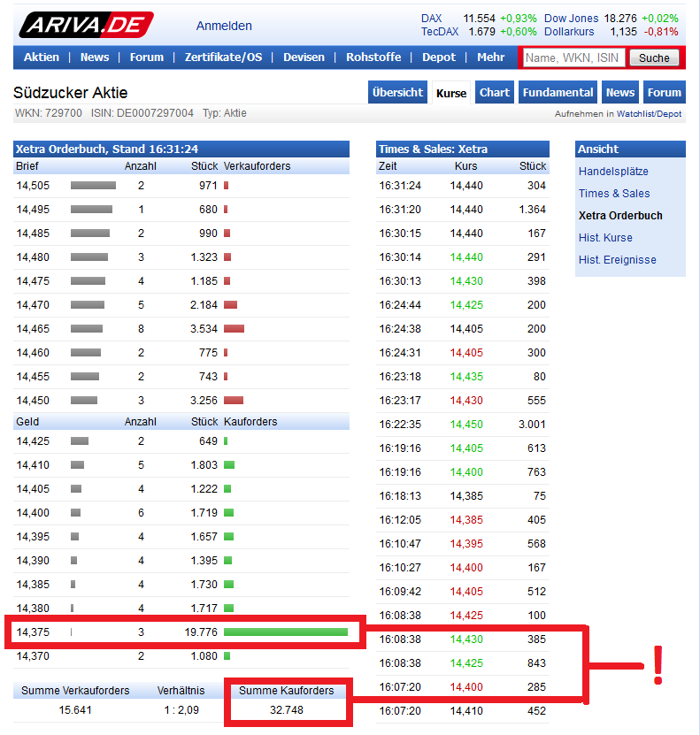Focus the Name, WKN, ISIN search field
Viewport: 700px width, 735px height.
[573, 57]
